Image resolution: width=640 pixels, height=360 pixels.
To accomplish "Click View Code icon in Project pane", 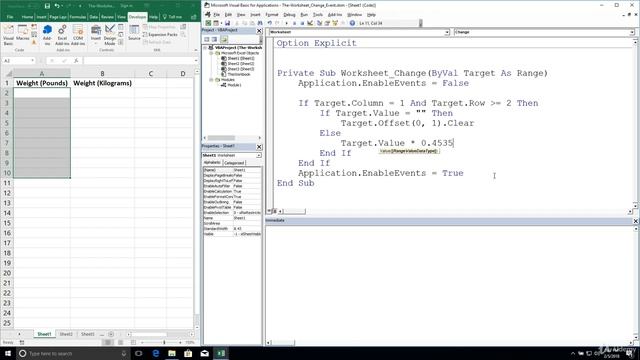I will click(207, 39).
